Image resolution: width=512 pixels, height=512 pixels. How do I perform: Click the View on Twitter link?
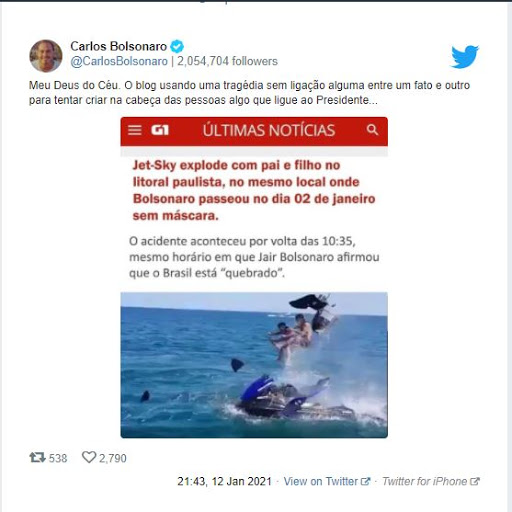(321, 481)
